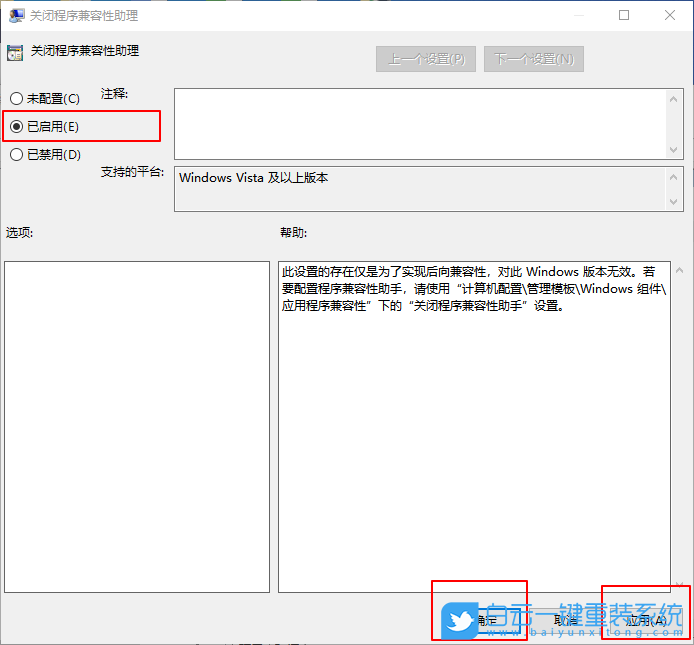Choose the 已禁用(D) radio option

point(46,154)
